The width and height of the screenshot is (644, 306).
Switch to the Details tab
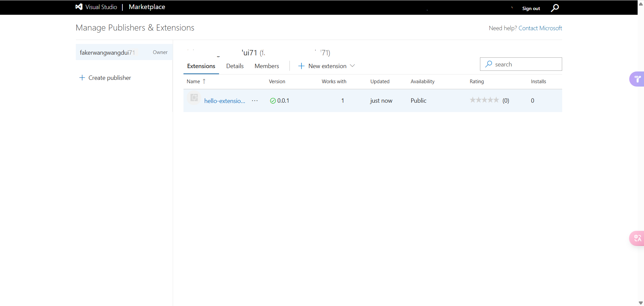pos(235,66)
